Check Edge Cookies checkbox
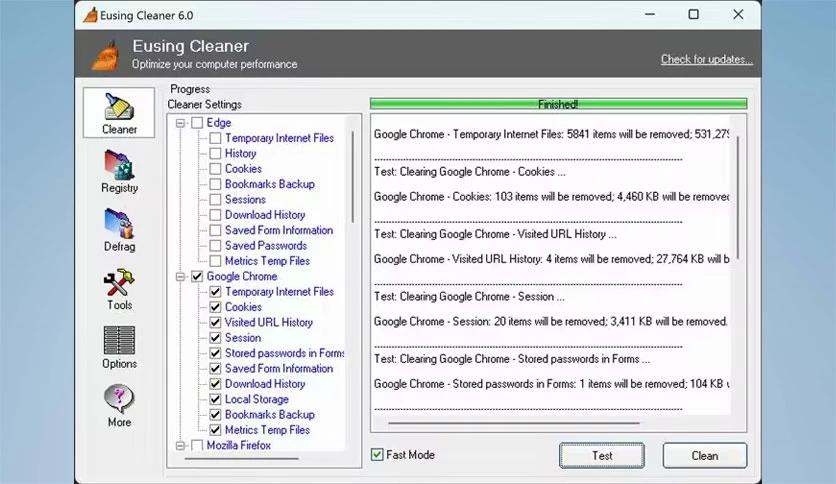 [x=215, y=169]
